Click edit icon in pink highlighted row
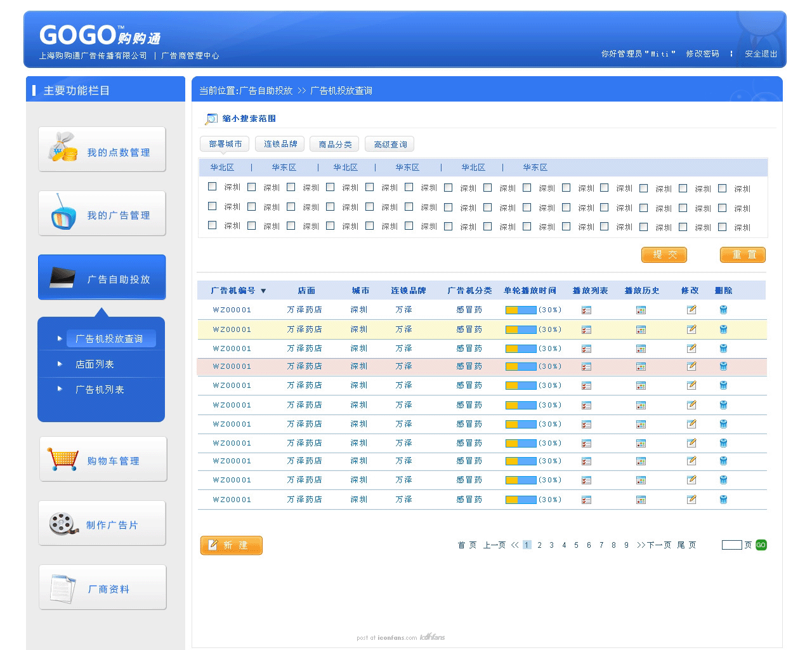This screenshot has width=812, height=650. [691, 366]
